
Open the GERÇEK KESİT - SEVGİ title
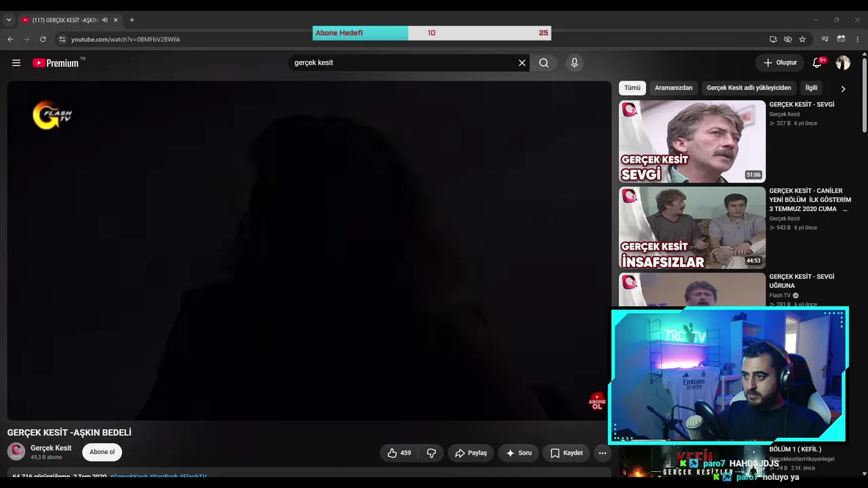[802, 104]
